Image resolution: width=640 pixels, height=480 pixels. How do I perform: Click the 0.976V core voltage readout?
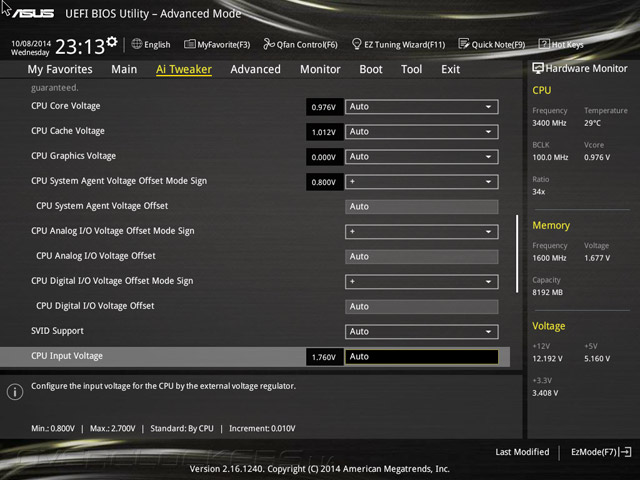point(324,107)
